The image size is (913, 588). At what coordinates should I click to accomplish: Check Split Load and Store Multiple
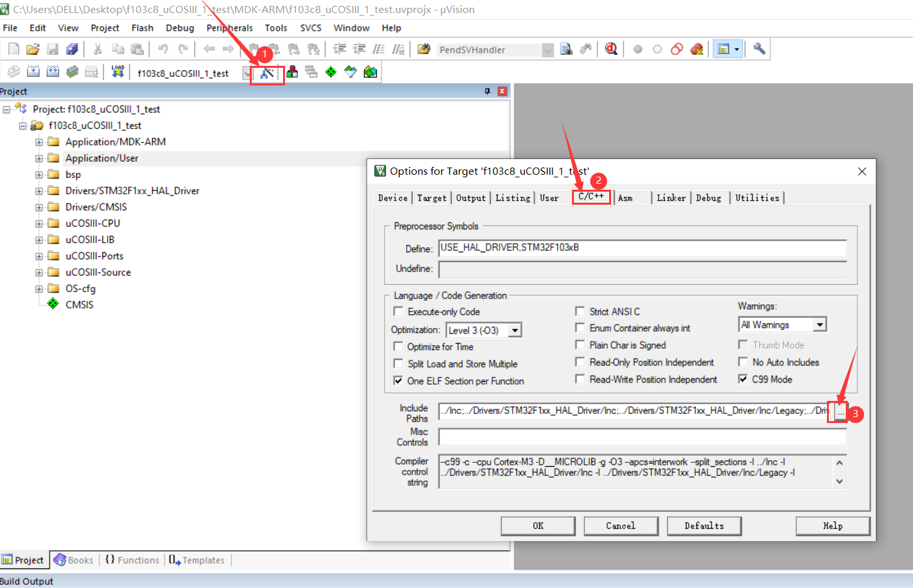point(398,363)
